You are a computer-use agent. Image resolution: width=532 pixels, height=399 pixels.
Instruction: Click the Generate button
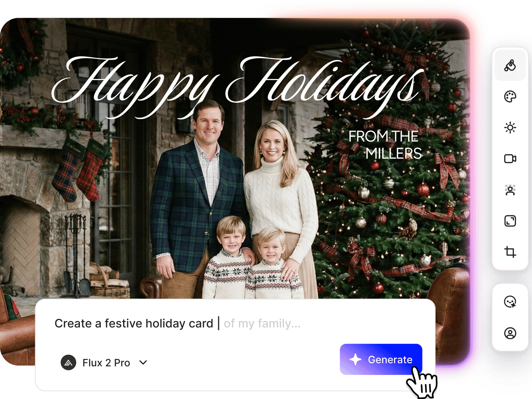click(x=381, y=359)
